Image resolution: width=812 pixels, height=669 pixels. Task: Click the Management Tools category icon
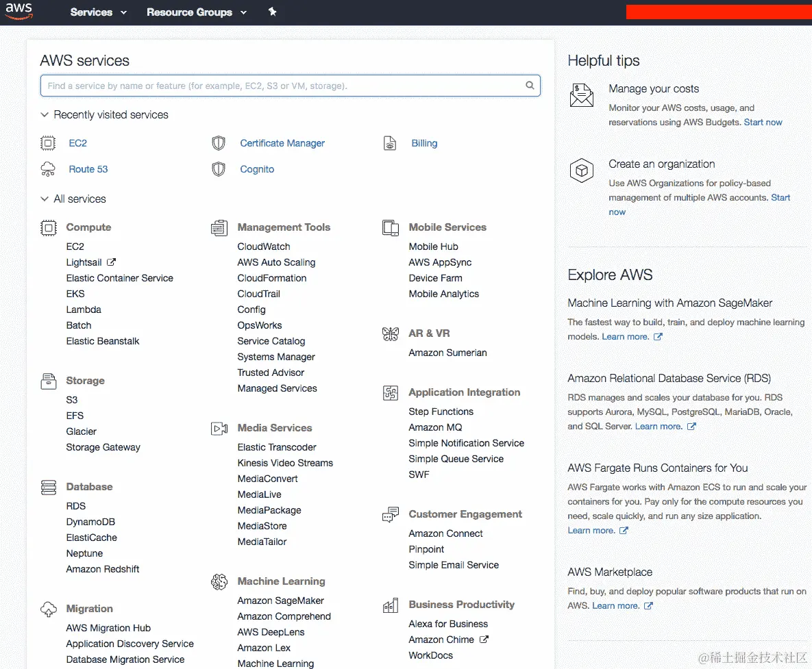click(x=219, y=227)
